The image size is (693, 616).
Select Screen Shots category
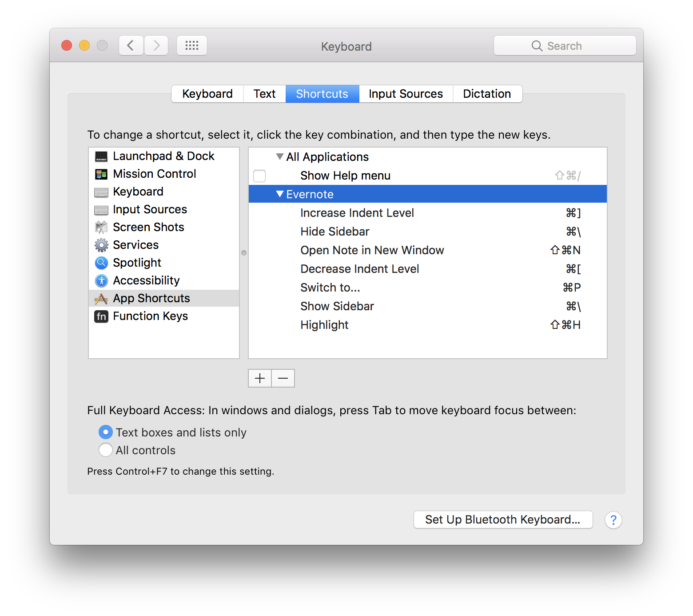164,228
